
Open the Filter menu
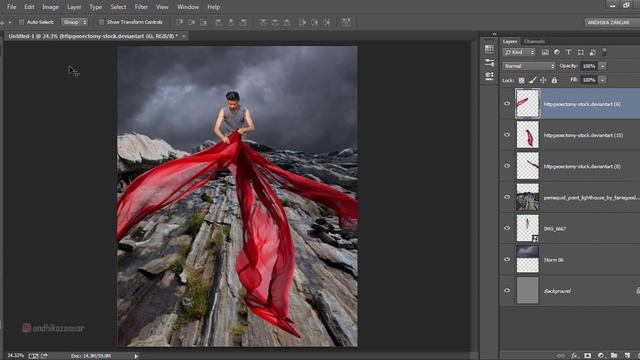(141, 7)
